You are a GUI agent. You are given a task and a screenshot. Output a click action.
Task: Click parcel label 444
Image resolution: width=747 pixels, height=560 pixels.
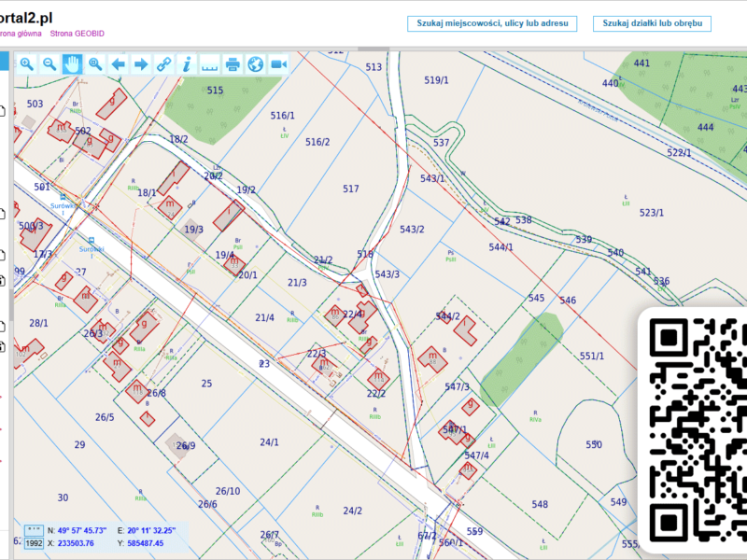pos(705,128)
